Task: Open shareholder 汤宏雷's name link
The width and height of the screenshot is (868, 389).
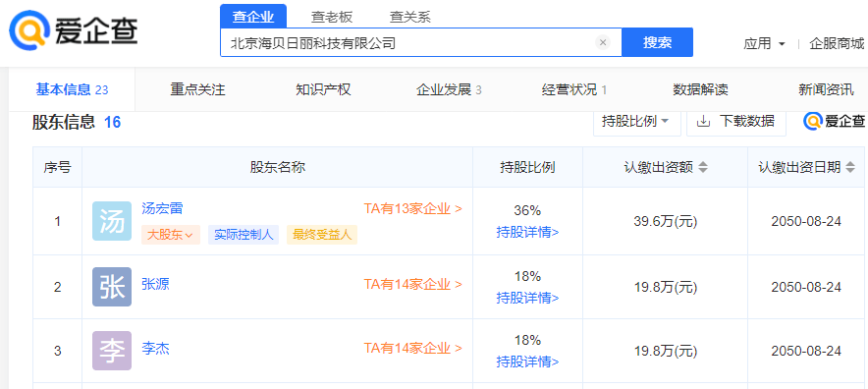Action: (162, 208)
